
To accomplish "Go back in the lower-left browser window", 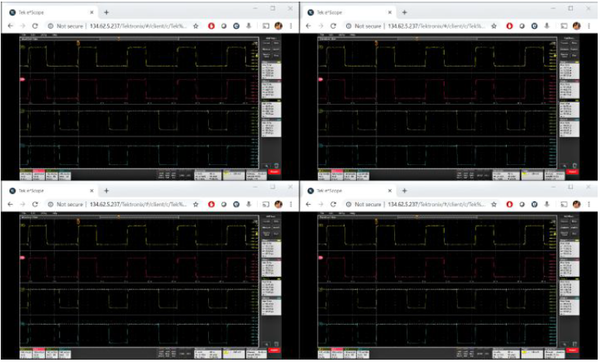I will pyautogui.click(x=10, y=204).
